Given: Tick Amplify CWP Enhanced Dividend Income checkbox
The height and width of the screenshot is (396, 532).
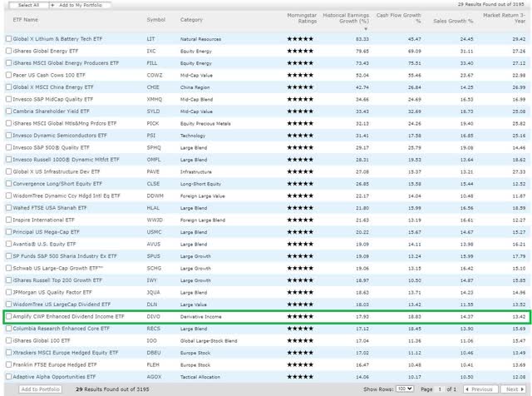Looking at the screenshot, I should click(x=9, y=316).
